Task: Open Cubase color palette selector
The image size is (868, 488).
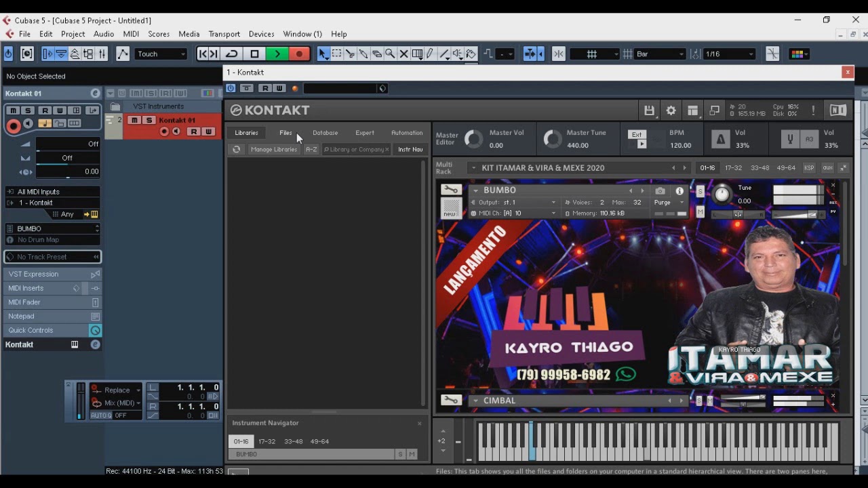Action: coord(797,54)
